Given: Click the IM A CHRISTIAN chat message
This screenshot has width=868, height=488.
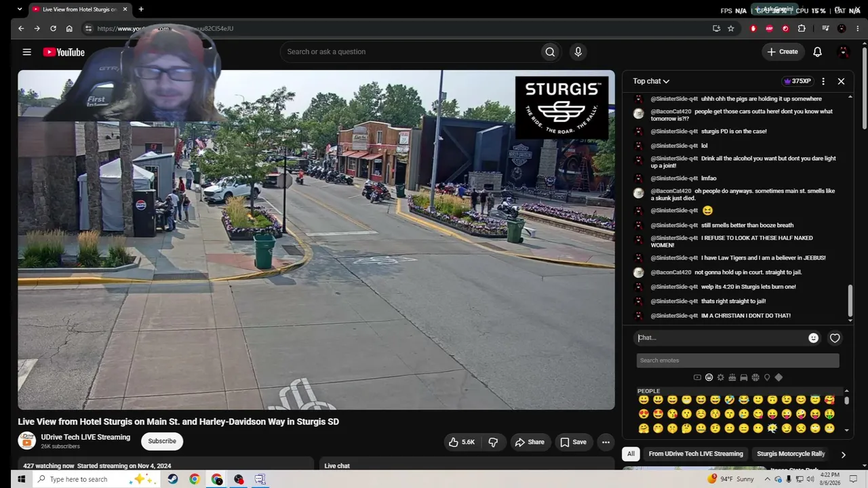Looking at the screenshot, I should pyautogui.click(x=746, y=316).
